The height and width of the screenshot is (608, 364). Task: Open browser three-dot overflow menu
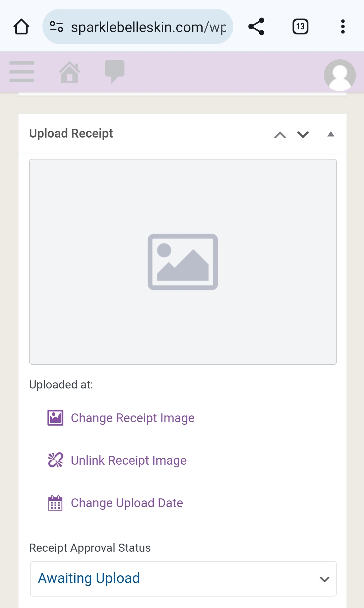(x=343, y=27)
